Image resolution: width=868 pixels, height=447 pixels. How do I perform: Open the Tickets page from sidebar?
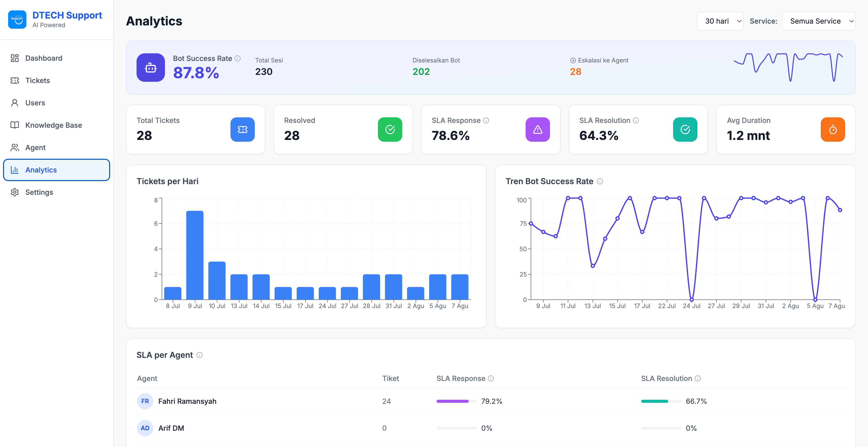(x=56, y=80)
